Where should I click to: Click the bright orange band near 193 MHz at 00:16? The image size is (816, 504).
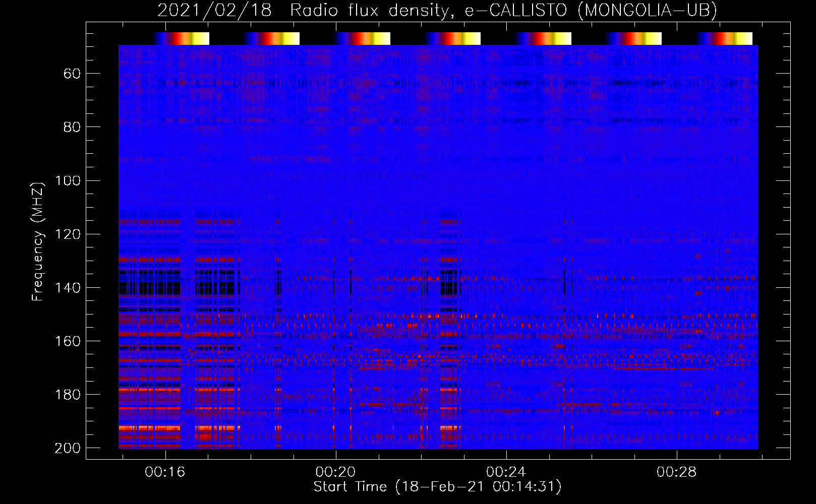pos(149,428)
